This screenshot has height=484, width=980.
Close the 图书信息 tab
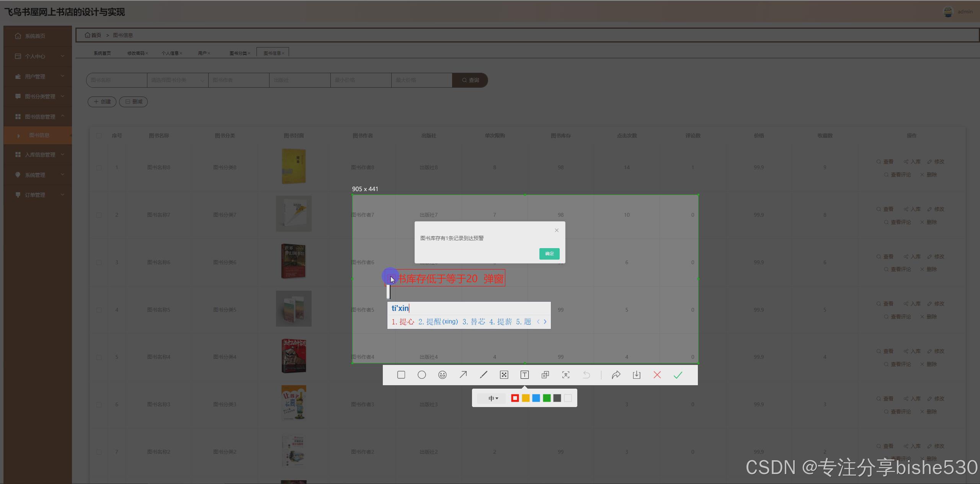coord(283,53)
